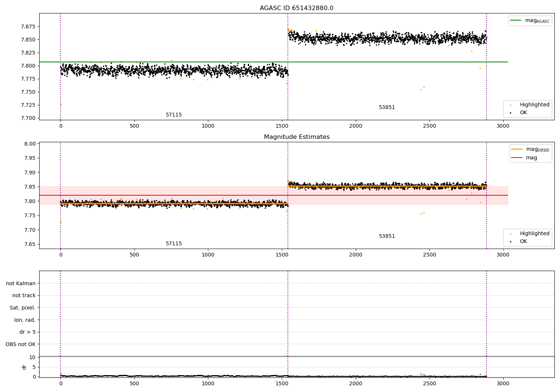560x392 pixels.
Task: Click tick label 10 on the dr axis
Action: tap(32, 357)
